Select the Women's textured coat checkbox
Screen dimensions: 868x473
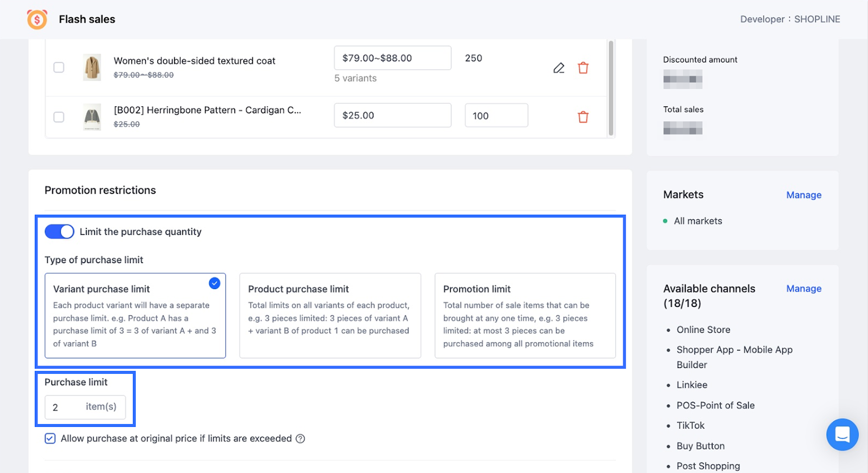click(59, 67)
